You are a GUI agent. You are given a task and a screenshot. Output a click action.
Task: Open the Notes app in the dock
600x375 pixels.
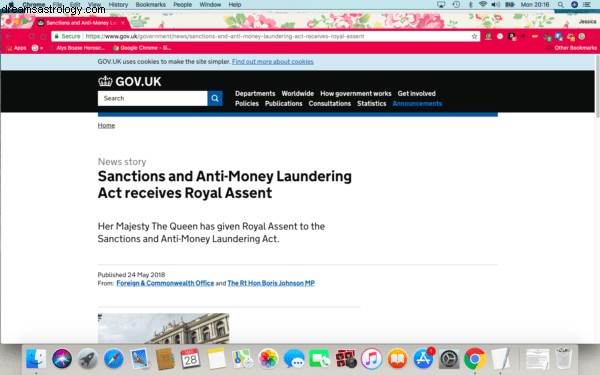point(217,359)
